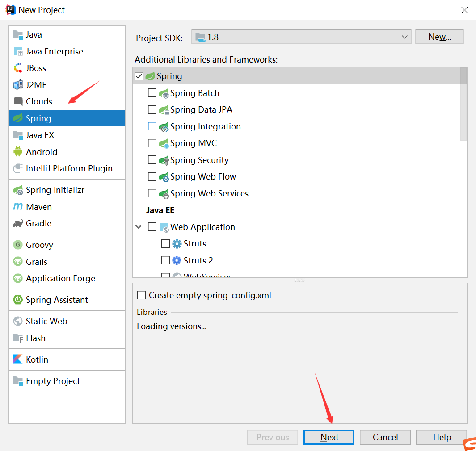The width and height of the screenshot is (476, 451).
Task: Enable Create empty spring-config.xml checkbox
Action: pyautogui.click(x=142, y=295)
